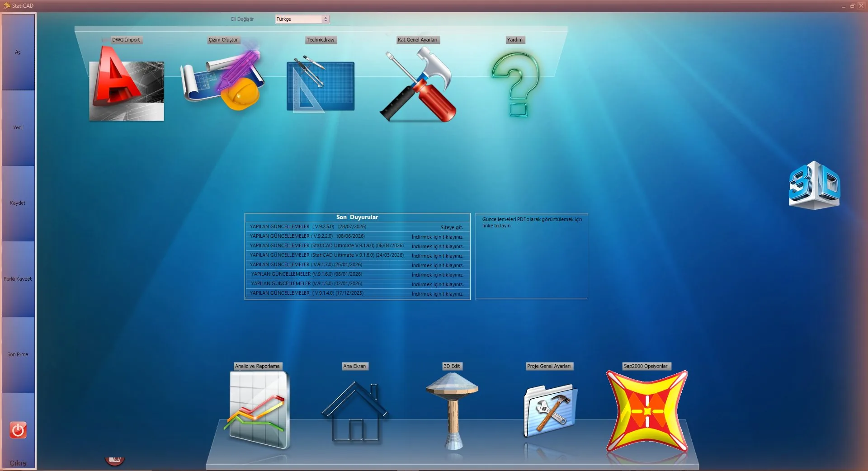Click the Kat Genel Ayarları label
Image resolution: width=868 pixels, height=471 pixels.
click(418, 40)
